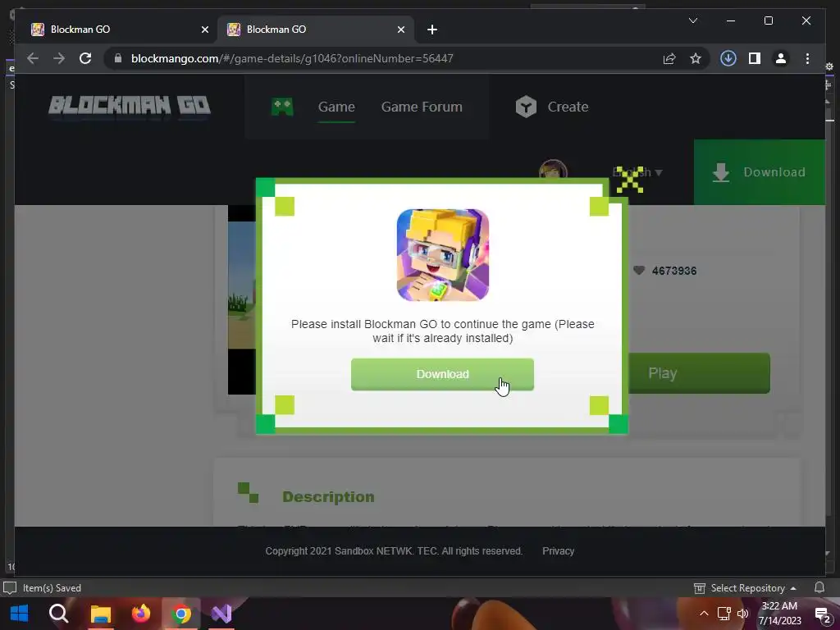Show hidden system tray icons
The width and height of the screenshot is (840, 630).
pos(704,614)
